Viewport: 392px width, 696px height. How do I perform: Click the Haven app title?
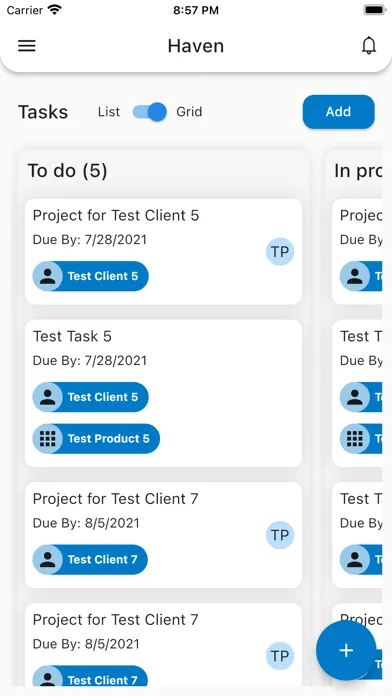[196, 46]
